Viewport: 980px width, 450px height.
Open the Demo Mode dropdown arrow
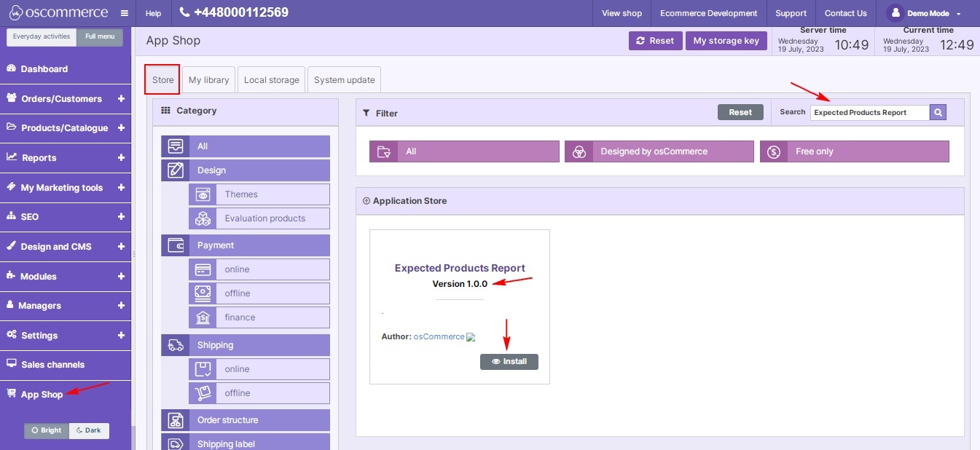(958, 14)
